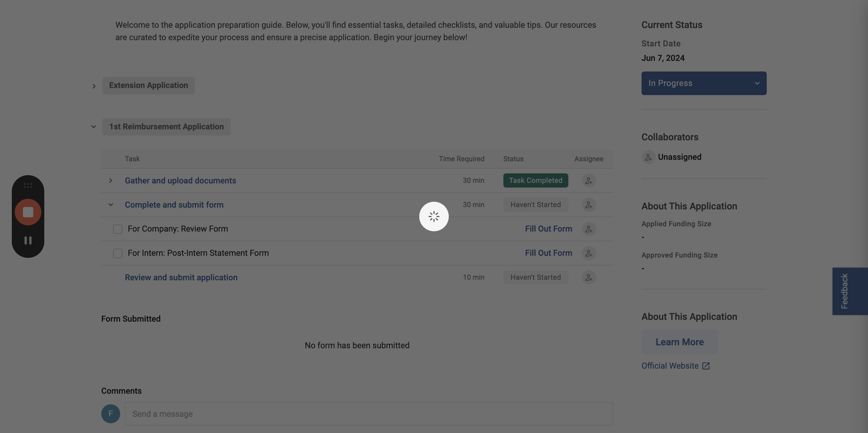Assign user to Gather and upload documents
The width and height of the screenshot is (868, 433).
pyautogui.click(x=589, y=180)
